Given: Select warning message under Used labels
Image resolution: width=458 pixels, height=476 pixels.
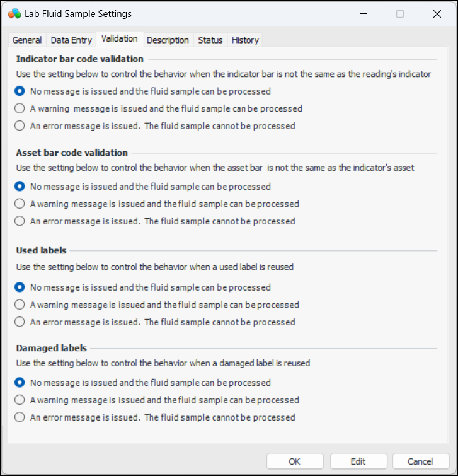Looking at the screenshot, I should pyautogui.click(x=20, y=305).
